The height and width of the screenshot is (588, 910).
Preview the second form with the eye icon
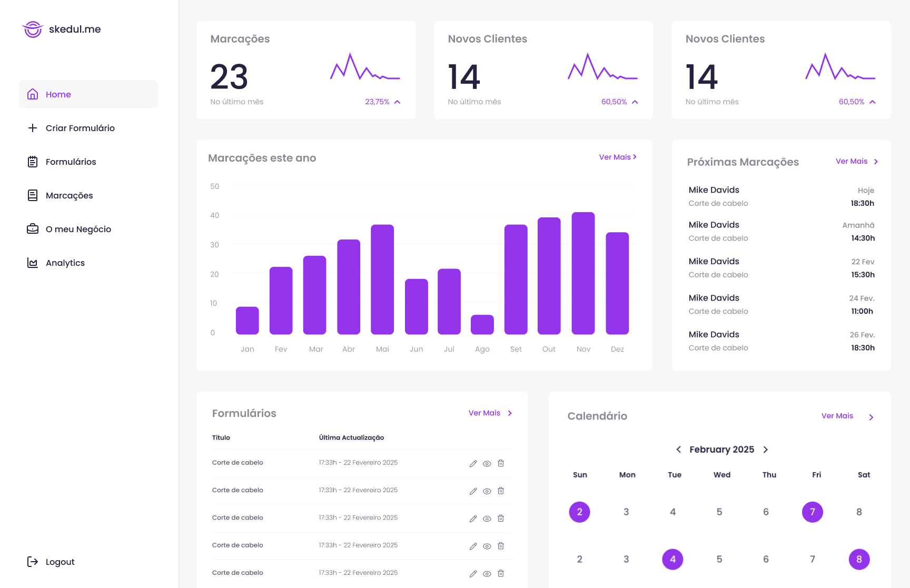click(x=487, y=491)
